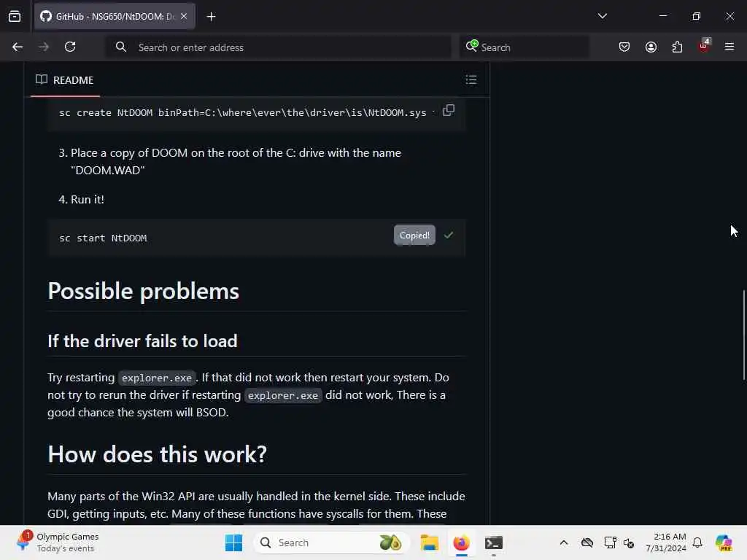Image resolution: width=747 pixels, height=560 pixels.
Task: Click the 'How does this work?' heading
Action: pyautogui.click(x=158, y=454)
